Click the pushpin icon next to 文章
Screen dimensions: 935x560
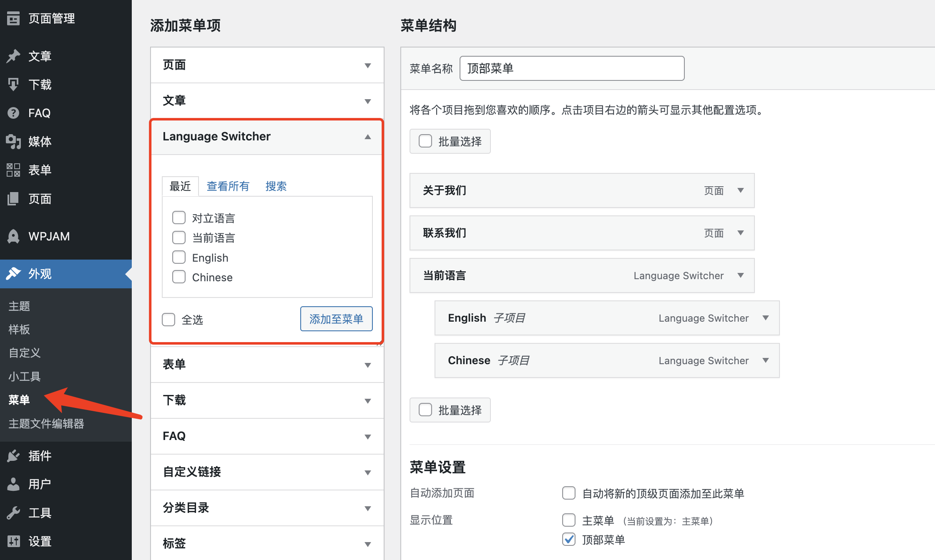pyautogui.click(x=13, y=56)
